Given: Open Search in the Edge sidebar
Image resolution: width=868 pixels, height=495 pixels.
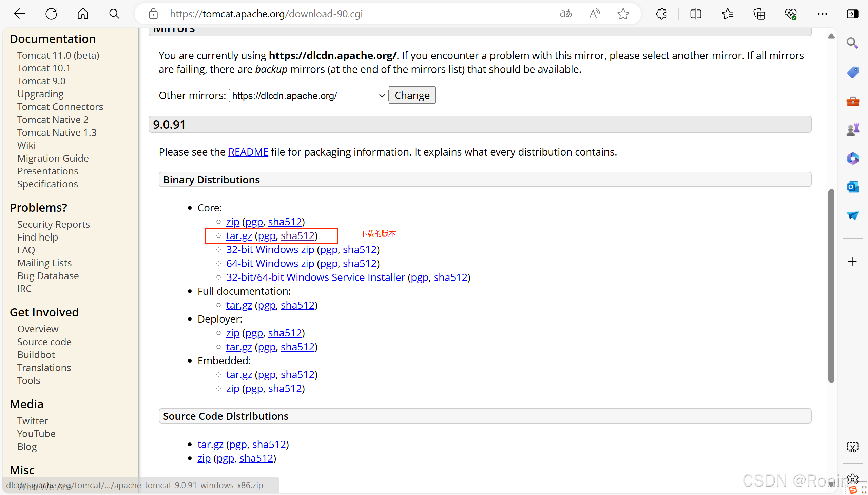Looking at the screenshot, I should click(853, 43).
